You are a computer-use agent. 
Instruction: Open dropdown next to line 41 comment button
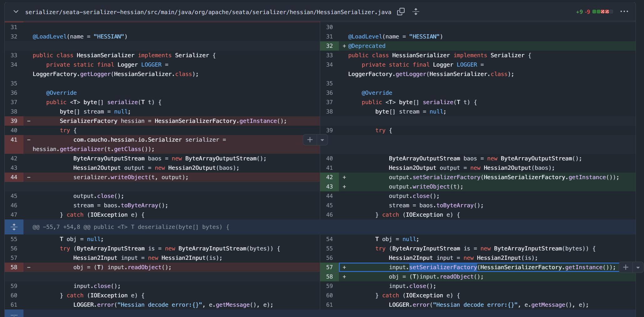[322, 140]
